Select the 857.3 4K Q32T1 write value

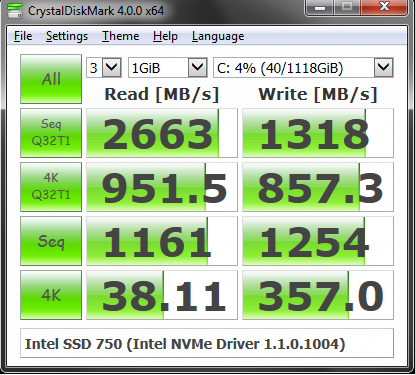pos(318,187)
